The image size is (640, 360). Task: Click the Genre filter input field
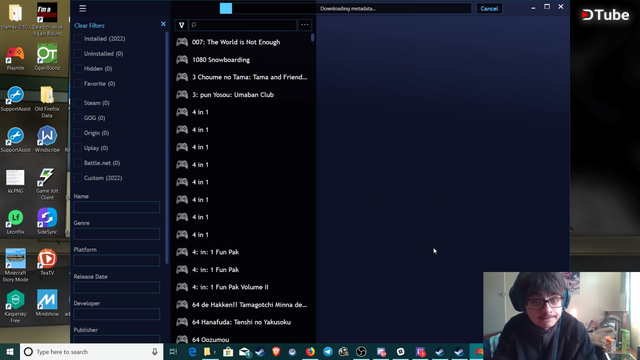tap(117, 234)
